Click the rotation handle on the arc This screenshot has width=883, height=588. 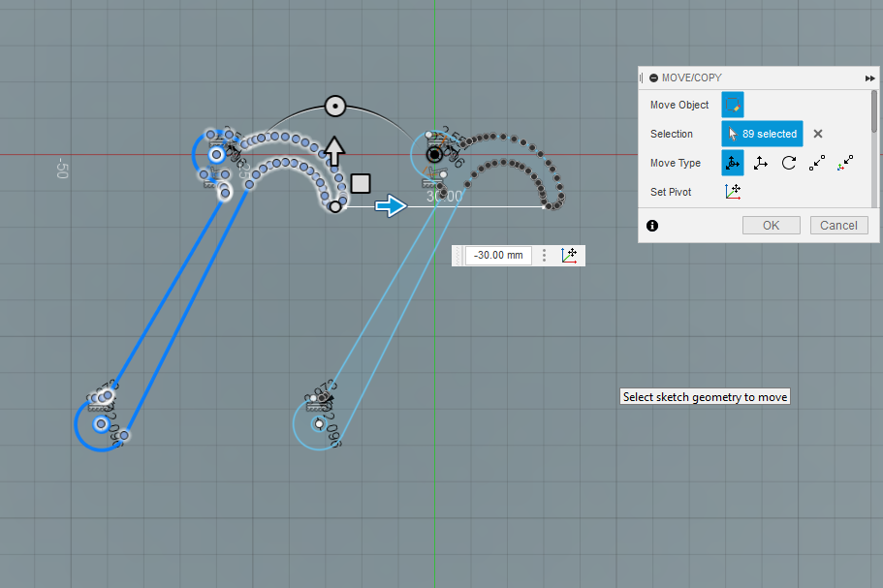[x=335, y=106]
